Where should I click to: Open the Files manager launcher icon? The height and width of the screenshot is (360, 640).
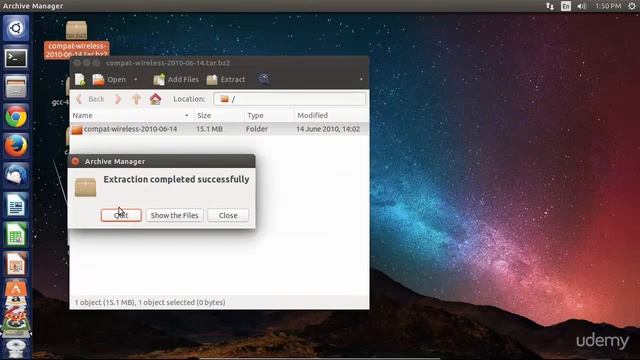pos(16,87)
